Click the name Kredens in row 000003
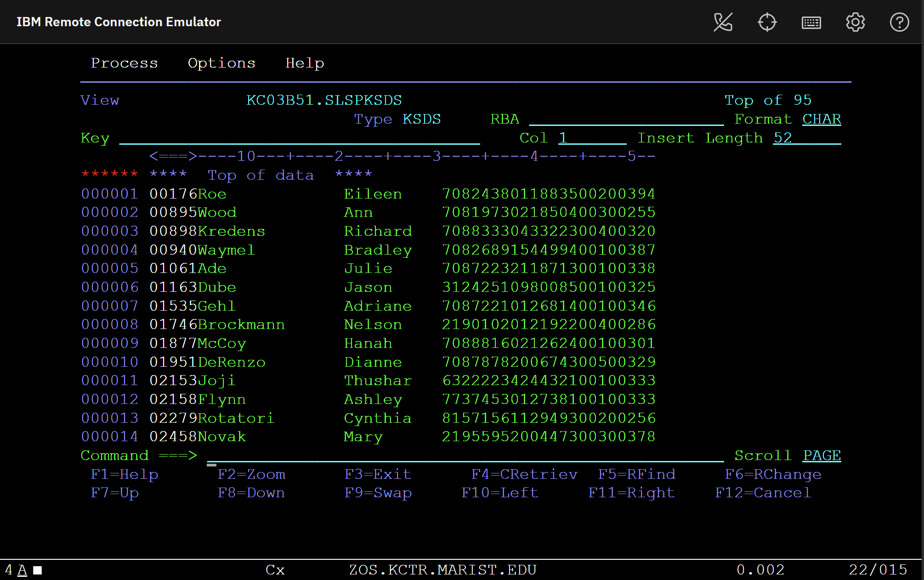Image resolution: width=924 pixels, height=580 pixels. point(232,231)
